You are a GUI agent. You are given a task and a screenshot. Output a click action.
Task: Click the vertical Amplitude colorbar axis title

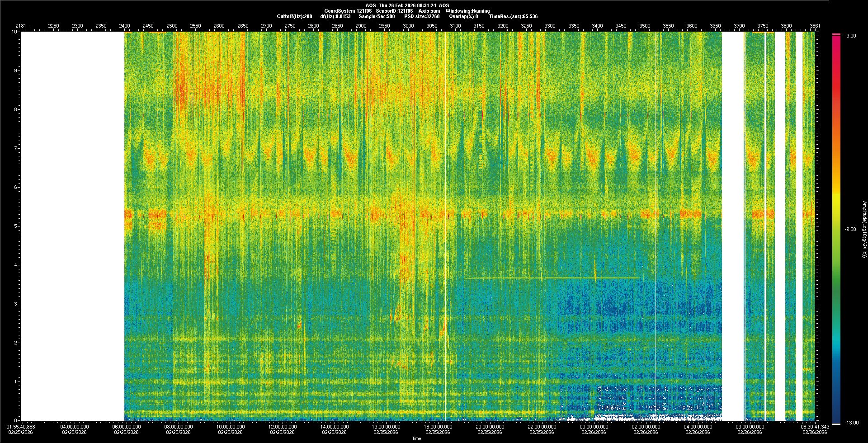coord(864,229)
